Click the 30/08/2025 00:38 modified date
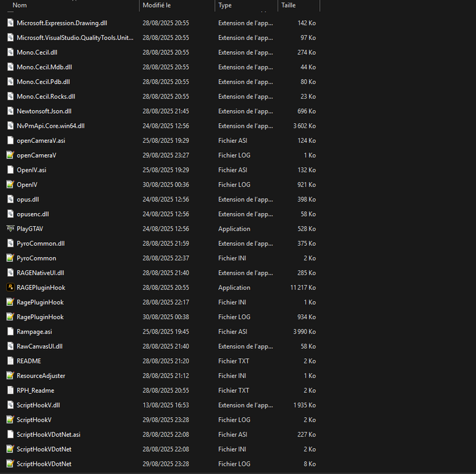The image size is (476, 474). click(x=166, y=317)
